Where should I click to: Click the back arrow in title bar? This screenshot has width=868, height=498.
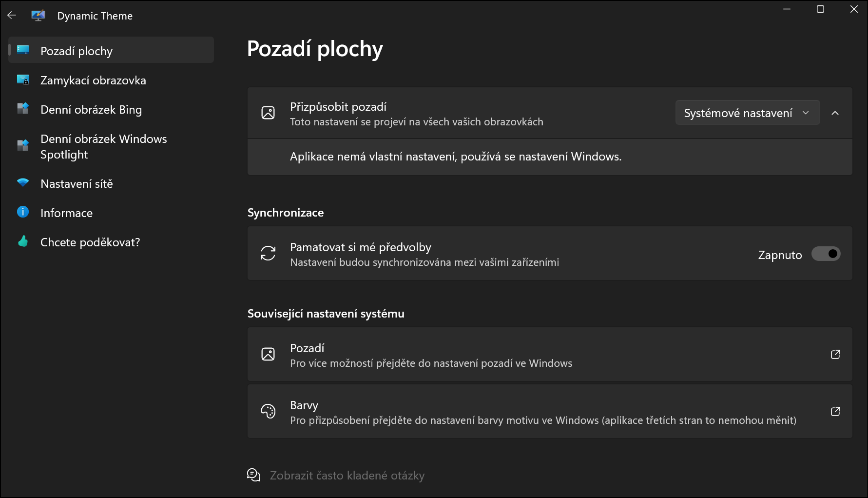tap(12, 16)
